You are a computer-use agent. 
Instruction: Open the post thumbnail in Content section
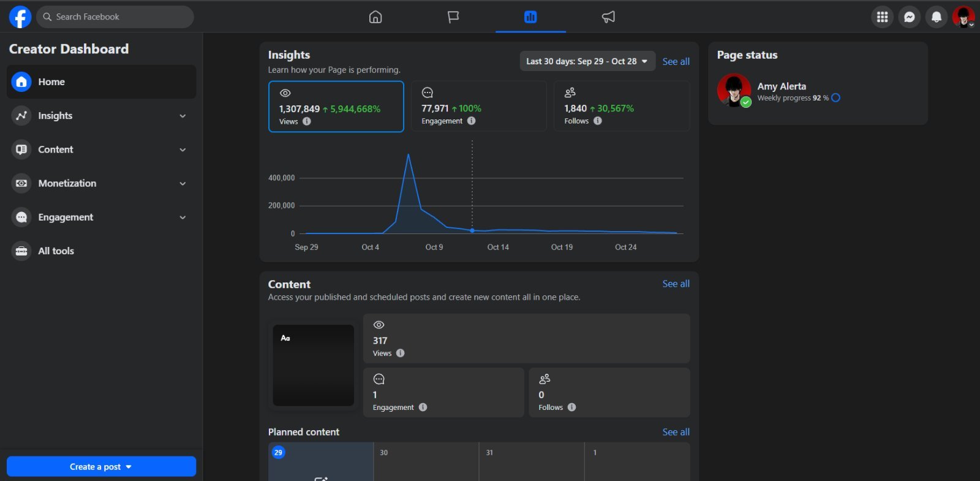pos(314,365)
